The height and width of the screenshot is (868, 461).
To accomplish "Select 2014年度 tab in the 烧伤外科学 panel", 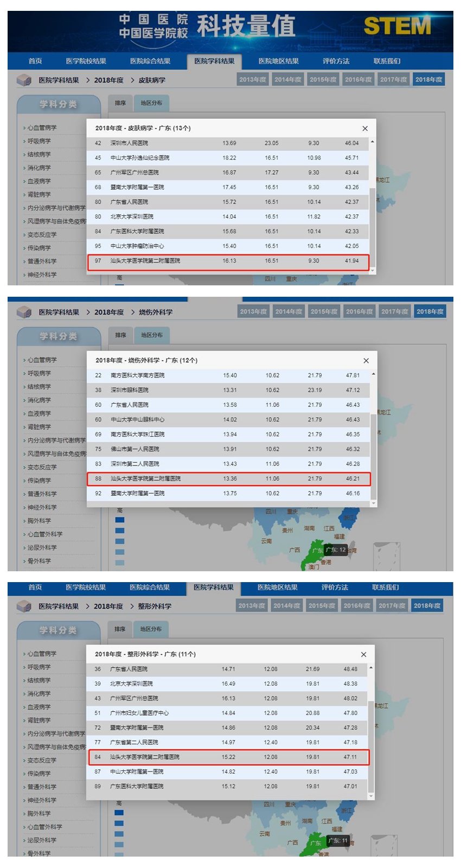I will [x=289, y=311].
